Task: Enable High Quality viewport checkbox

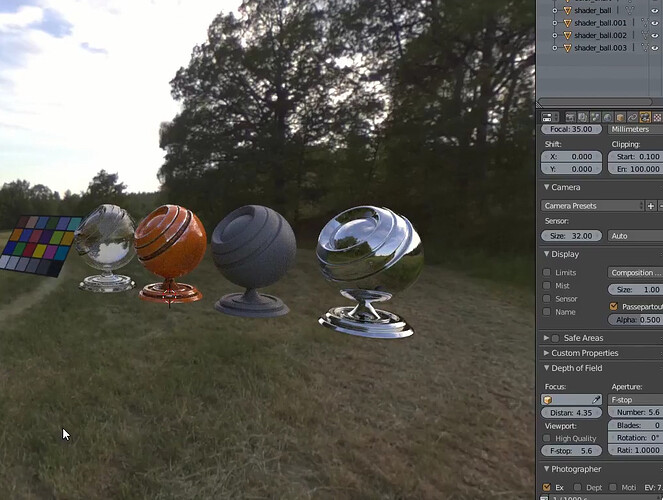Action: point(547,438)
